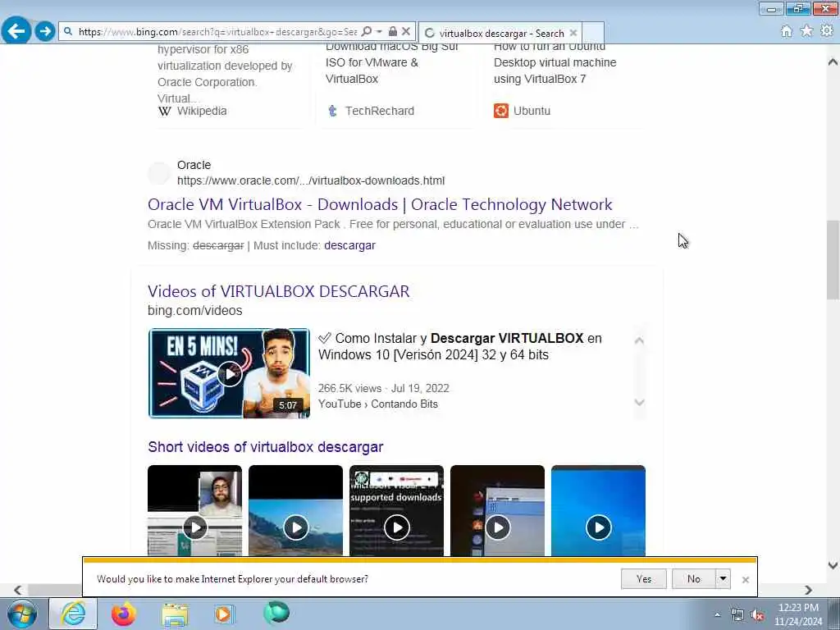Play the blue desktop short video
Image resolution: width=840 pixels, height=630 pixels.
598,510
